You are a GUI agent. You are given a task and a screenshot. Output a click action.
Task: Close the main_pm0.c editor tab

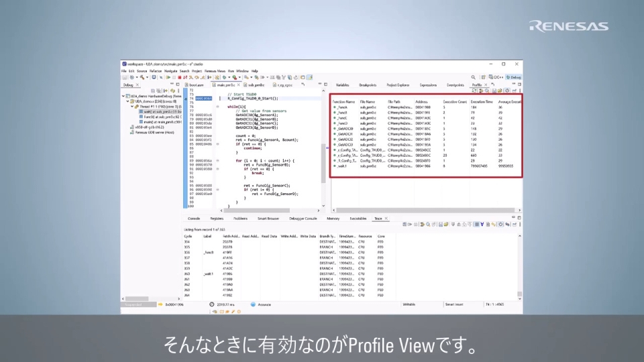[239, 85]
